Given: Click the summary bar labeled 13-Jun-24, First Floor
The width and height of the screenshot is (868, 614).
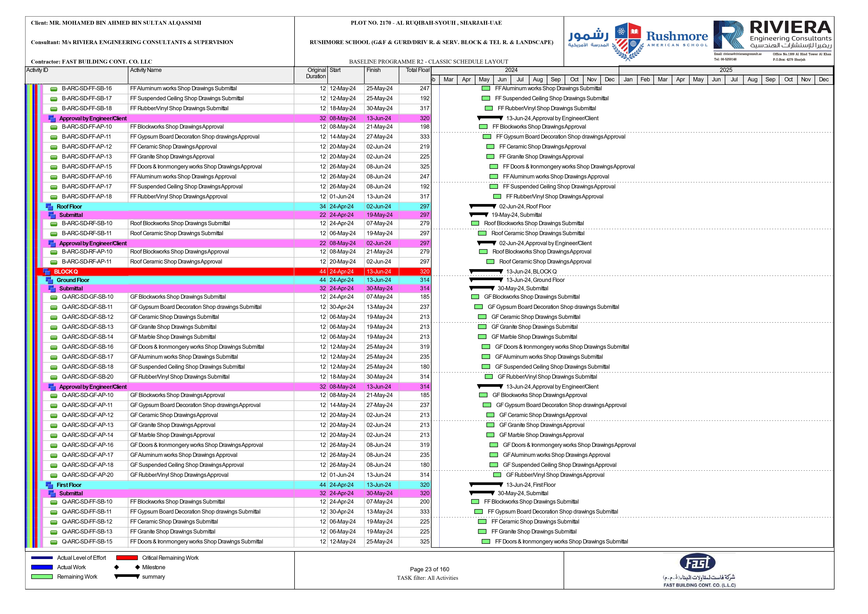Looking at the screenshot, I should tap(486, 484).
